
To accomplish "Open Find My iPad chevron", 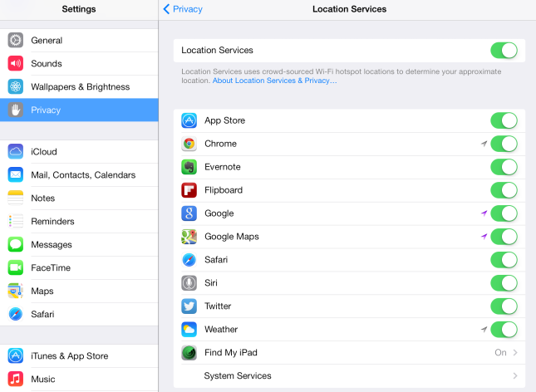I will pyautogui.click(x=515, y=353).
